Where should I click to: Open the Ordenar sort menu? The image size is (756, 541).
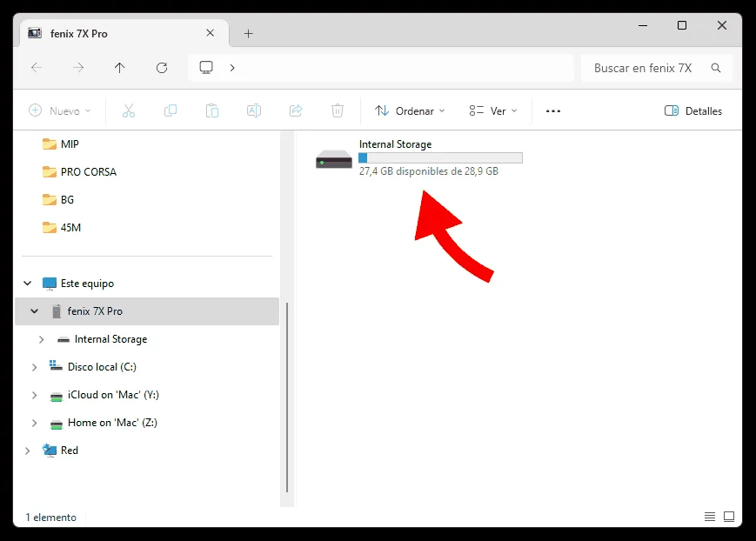[x=410, y=111]
